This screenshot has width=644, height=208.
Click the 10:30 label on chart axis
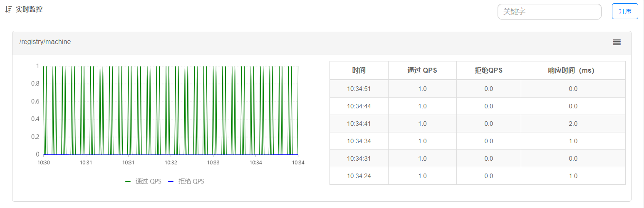pyautogui.click(x=44, y=163)
